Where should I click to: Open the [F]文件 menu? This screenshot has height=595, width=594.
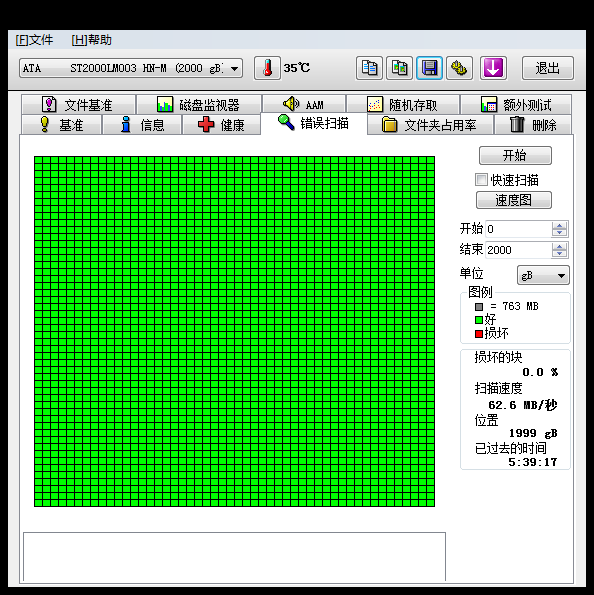point(34,40)
